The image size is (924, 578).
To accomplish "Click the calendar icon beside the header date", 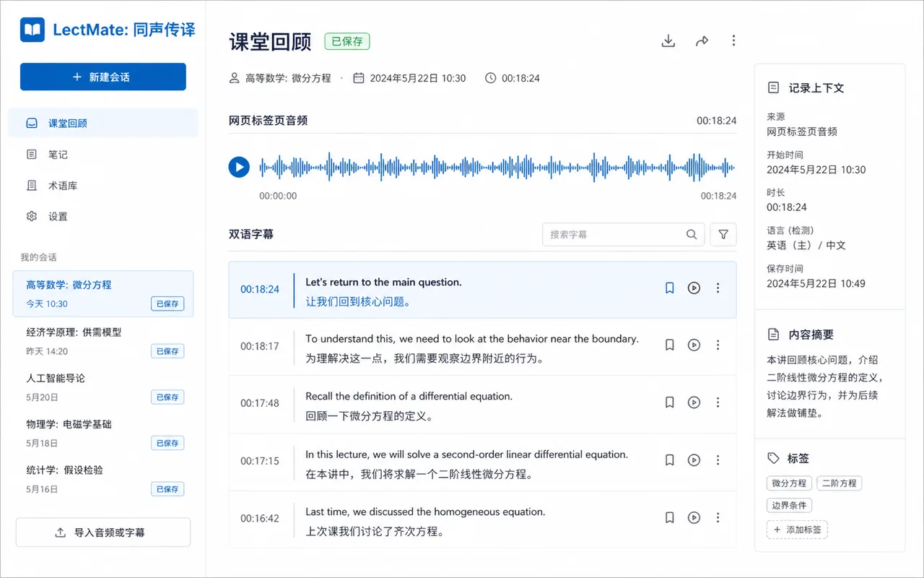I will 358,78.
